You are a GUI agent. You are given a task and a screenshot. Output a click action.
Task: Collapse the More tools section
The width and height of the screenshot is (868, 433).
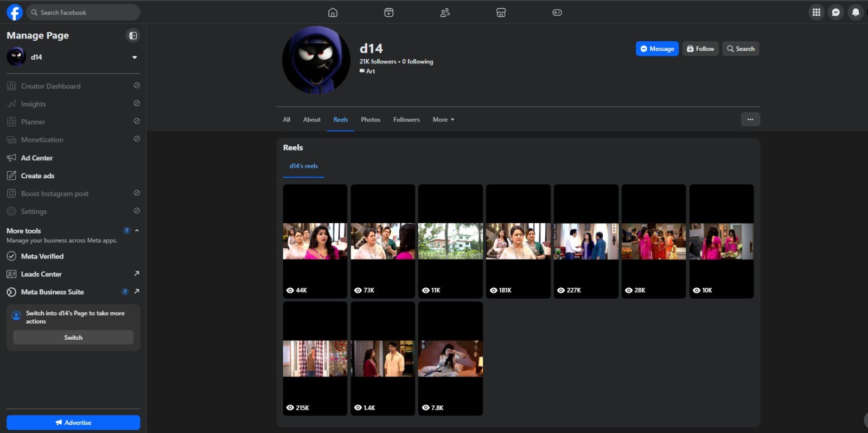137,231
